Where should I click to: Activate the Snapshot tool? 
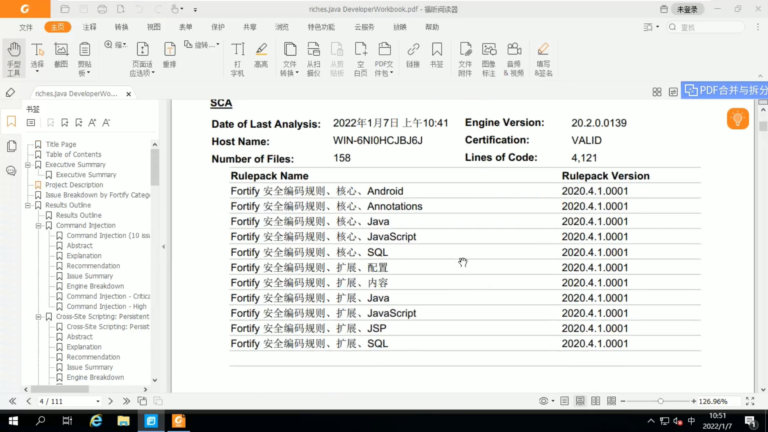[x=61, y=54]
